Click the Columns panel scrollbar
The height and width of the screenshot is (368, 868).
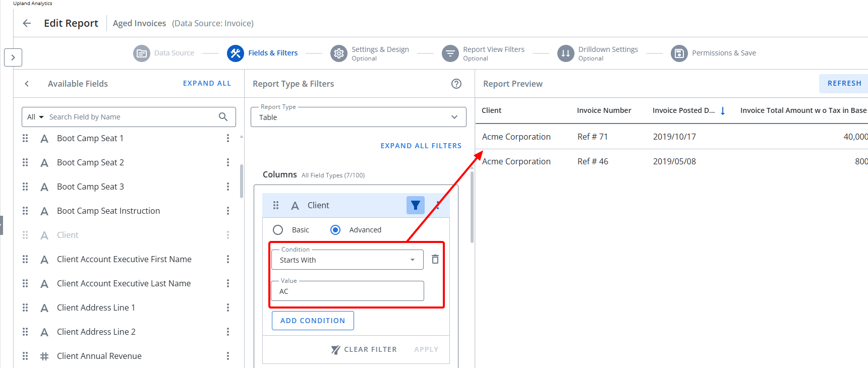coord(472,207)
